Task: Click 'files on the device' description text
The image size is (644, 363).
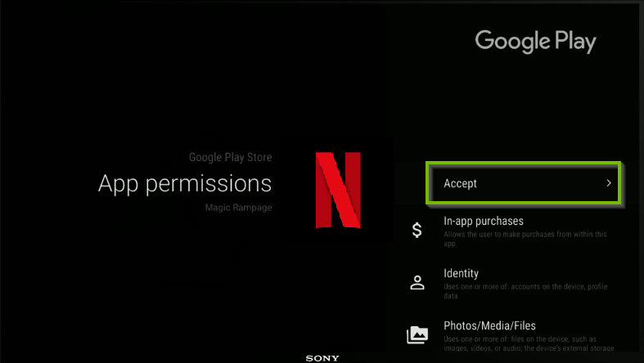Action: [529, 343]
